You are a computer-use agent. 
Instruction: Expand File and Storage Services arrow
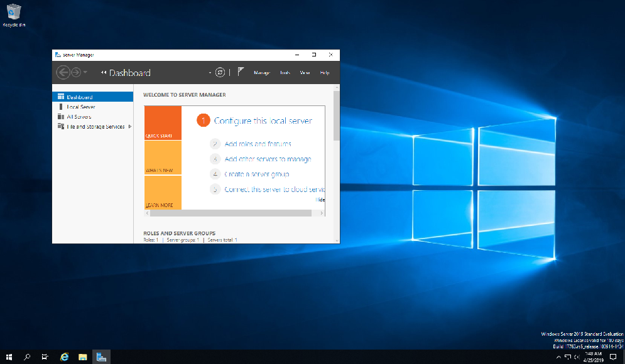129,127
